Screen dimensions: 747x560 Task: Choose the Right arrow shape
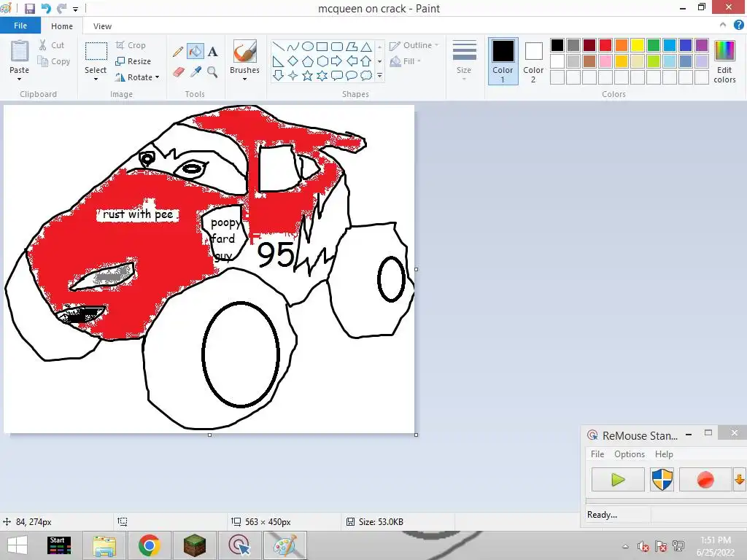tap(337, 61)
